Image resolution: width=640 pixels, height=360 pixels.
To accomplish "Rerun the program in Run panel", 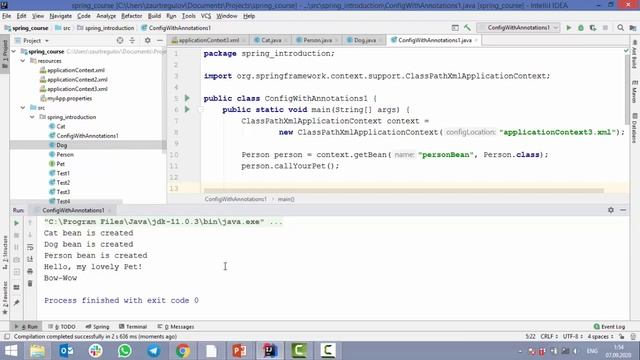I will coord(16,223).
